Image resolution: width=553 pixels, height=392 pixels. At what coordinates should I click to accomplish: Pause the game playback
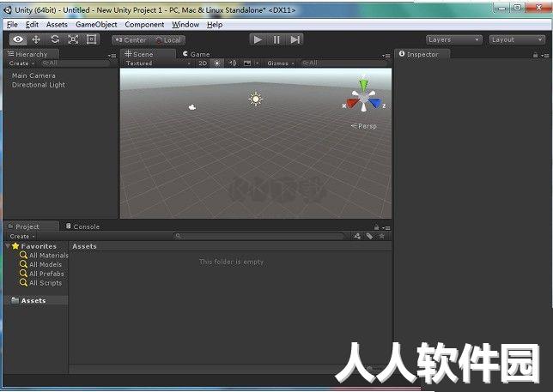pos(276,39)
